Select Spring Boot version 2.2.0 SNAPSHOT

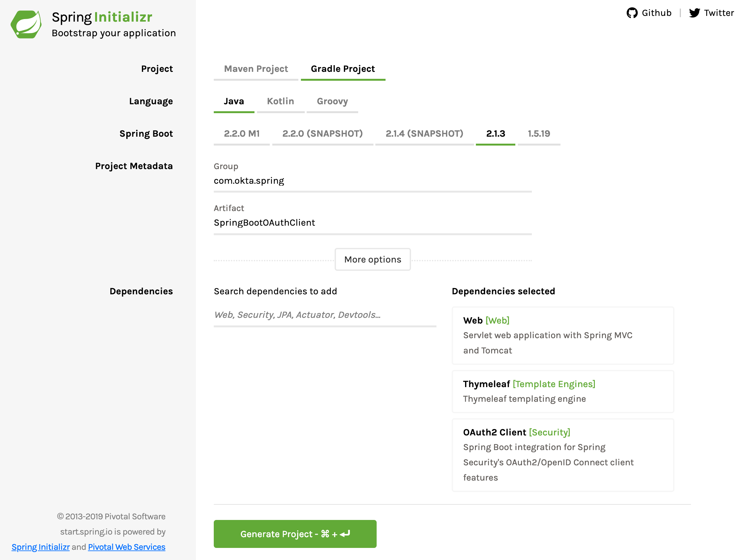point(323,133)
